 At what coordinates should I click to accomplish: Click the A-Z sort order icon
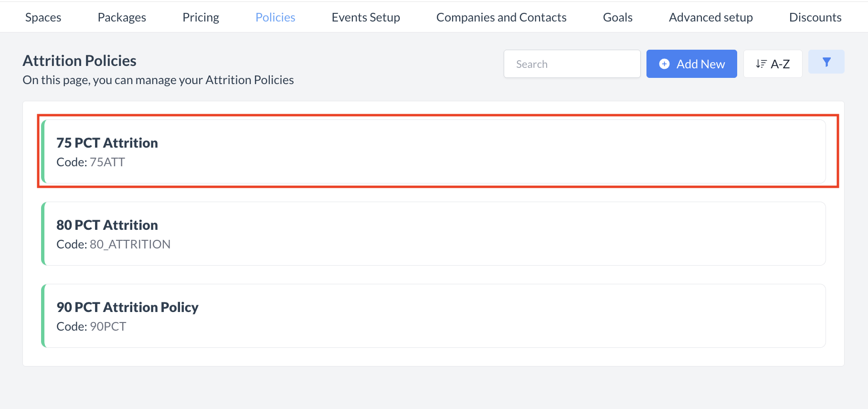tap(761, 64)
